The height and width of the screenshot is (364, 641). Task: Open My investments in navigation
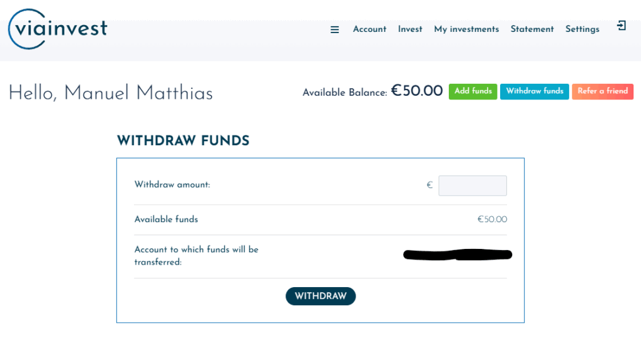(x=466, y=29)
